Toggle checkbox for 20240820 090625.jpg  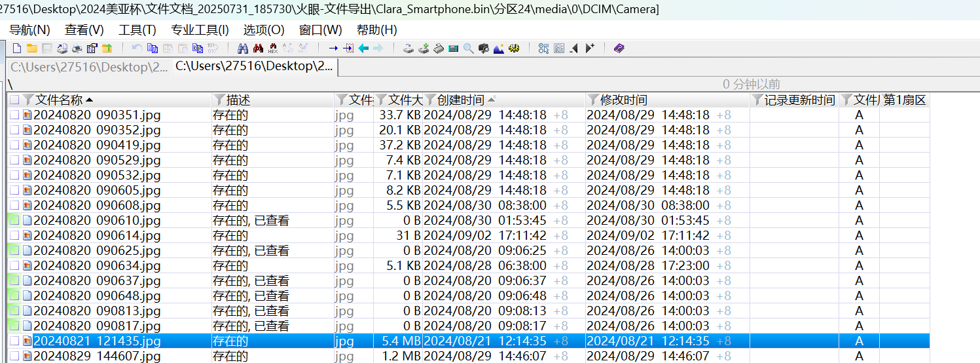pos(14,250)
